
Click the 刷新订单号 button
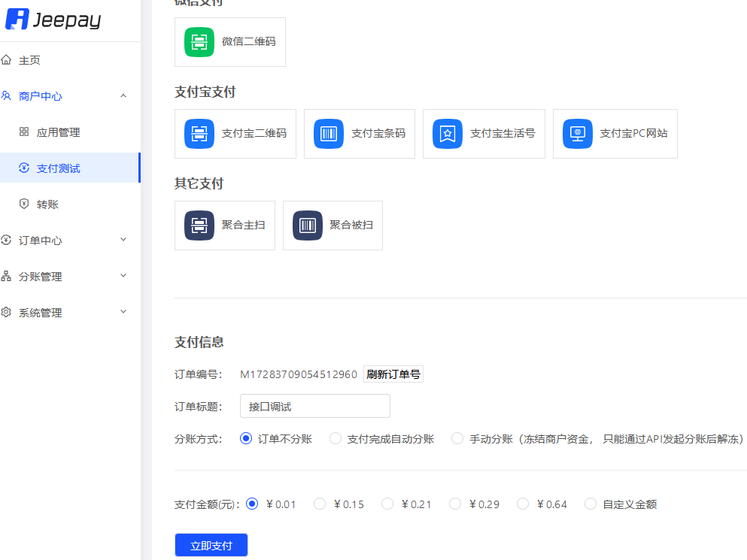393,374
